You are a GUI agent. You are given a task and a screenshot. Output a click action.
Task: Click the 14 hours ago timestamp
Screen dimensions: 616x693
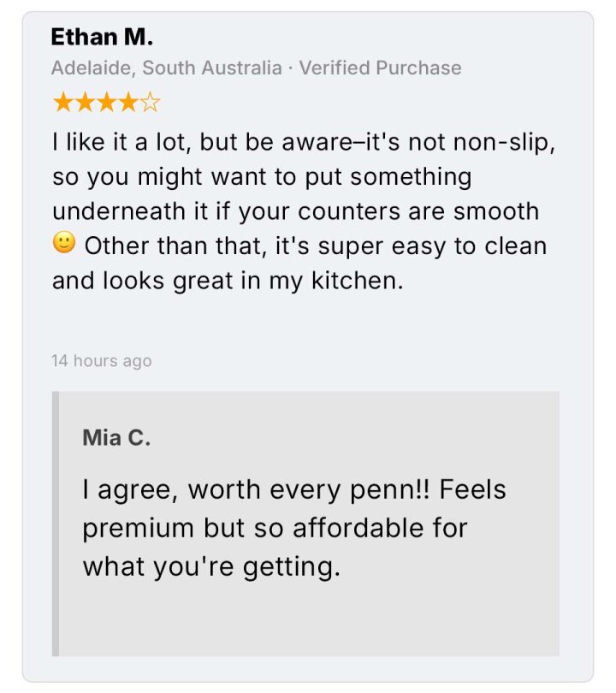click(102, 361)
